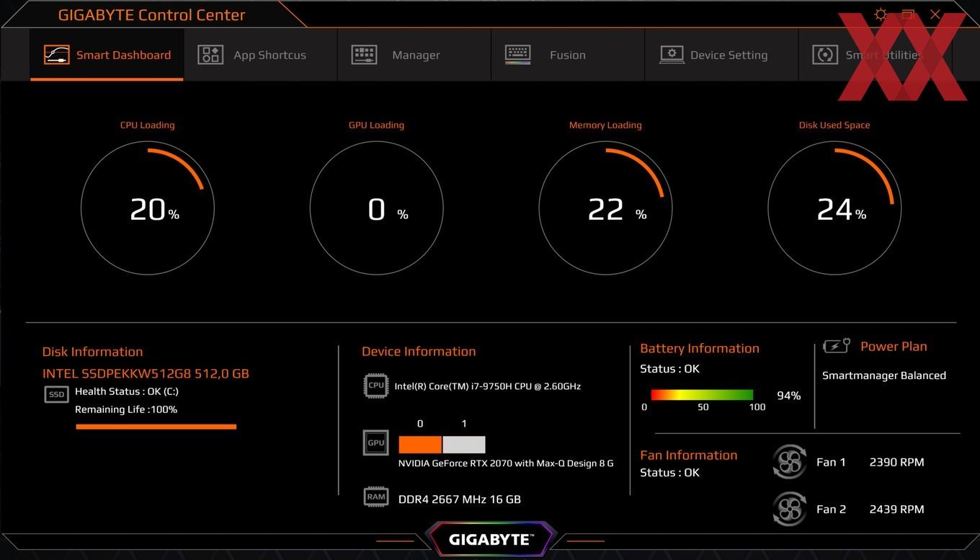Click the CPU Loading label
The width and height of the screenshot is (980, 560).
pos(148,125)
